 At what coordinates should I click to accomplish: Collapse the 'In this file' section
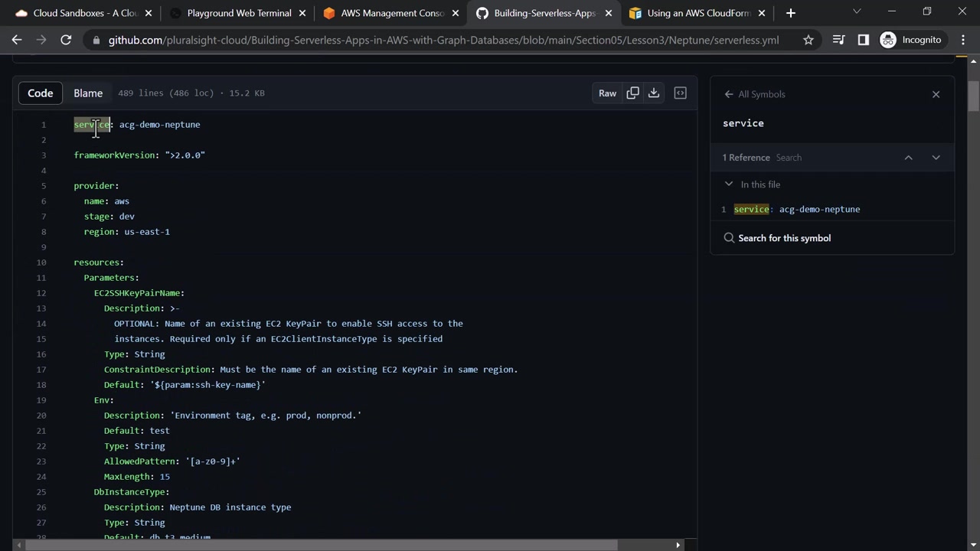click(x=729, y=184)
